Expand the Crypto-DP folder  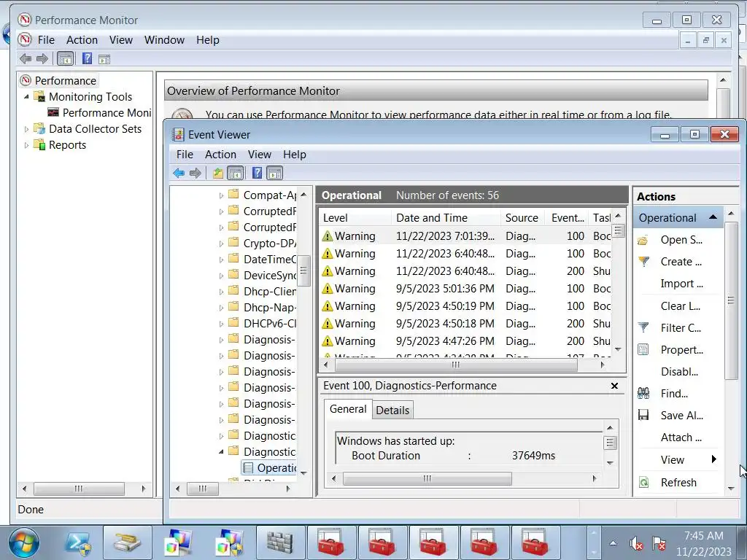click(x=221, y=244)
